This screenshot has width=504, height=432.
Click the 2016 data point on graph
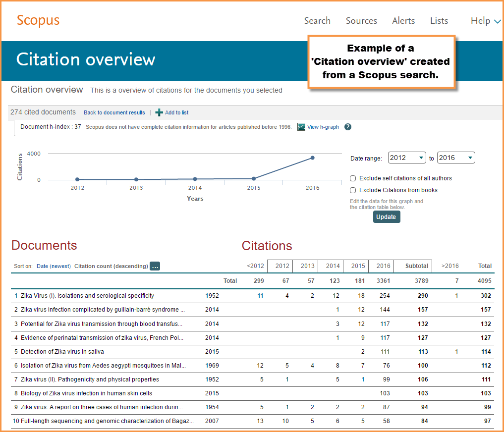(312, 158)
